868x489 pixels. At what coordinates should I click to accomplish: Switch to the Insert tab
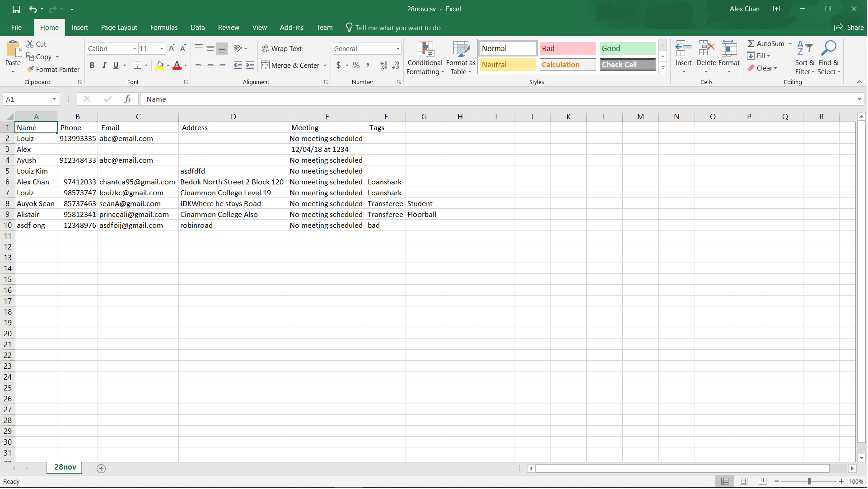(80, 28)
